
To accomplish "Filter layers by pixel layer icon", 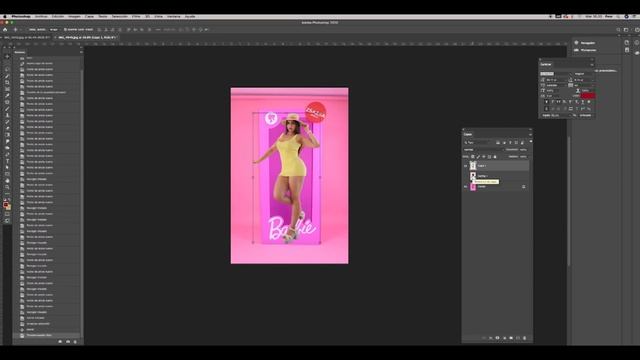I will 498,142.
